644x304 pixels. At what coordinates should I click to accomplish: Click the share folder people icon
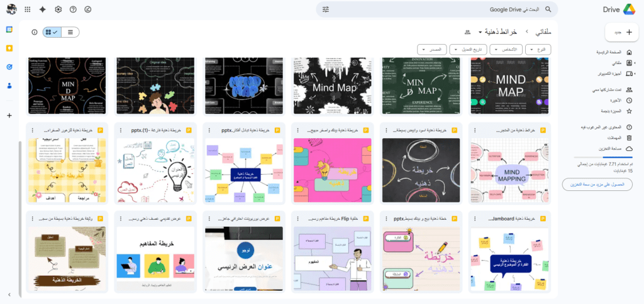tap(467, 32)
